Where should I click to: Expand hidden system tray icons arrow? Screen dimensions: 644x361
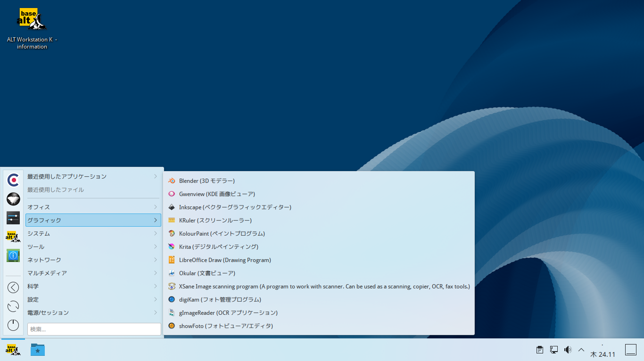click(x=581, y=350)
